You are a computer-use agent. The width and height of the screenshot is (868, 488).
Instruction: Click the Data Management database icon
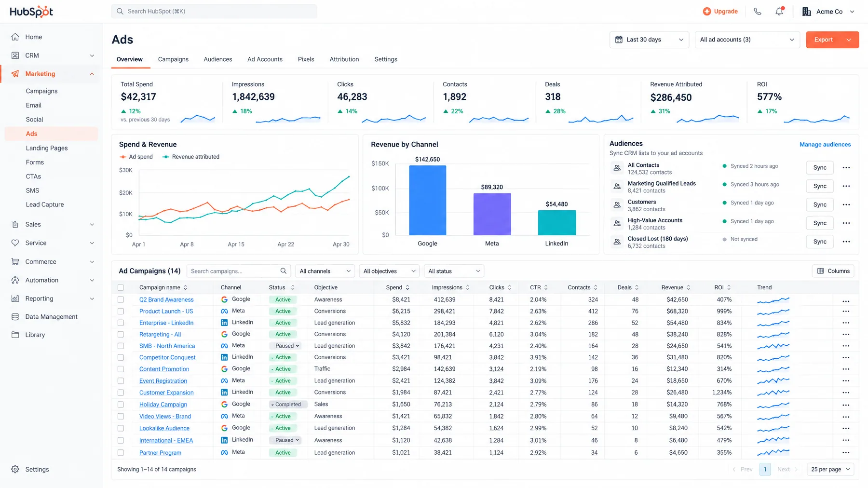[15, 317]
